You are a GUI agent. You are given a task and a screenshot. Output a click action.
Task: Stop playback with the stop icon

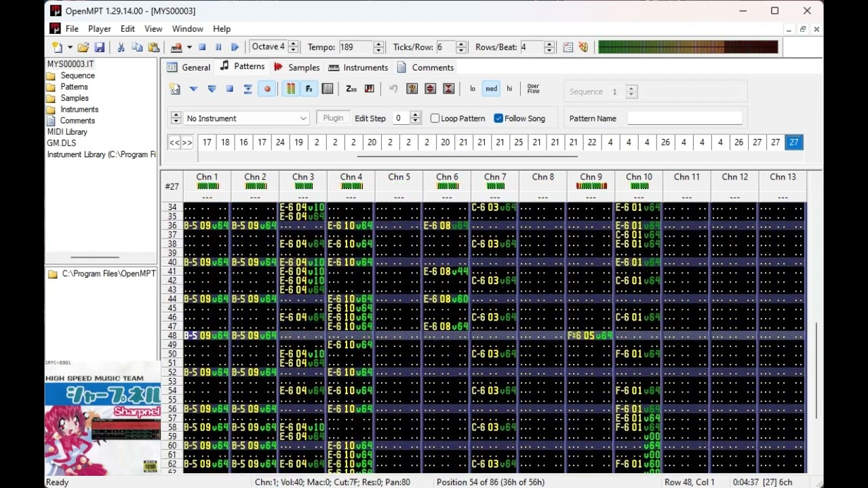click(x=202, y=47)
